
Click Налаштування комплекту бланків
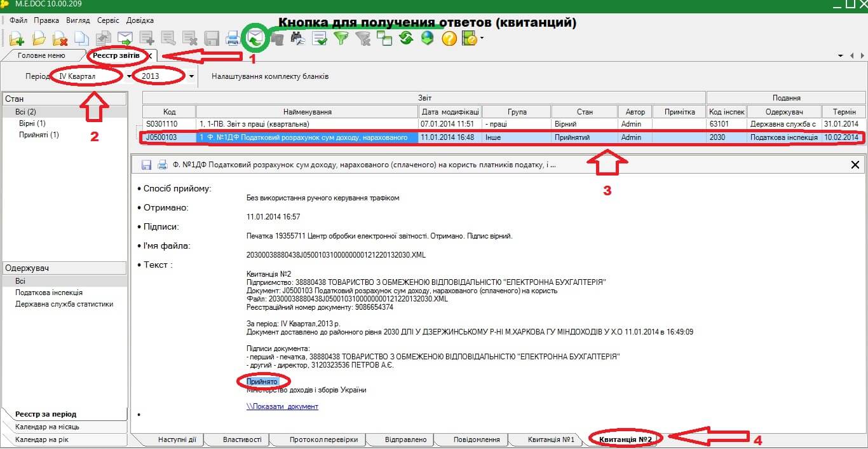point(270,76)
